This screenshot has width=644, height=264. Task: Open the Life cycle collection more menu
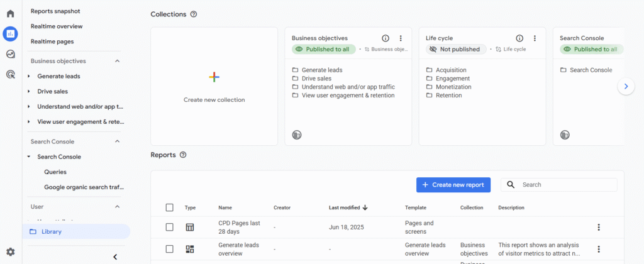[x=535, y=38]
